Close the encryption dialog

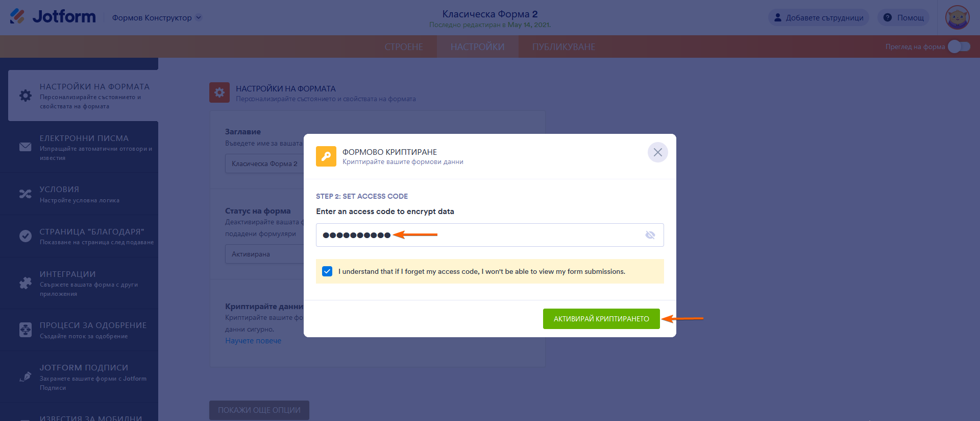657,152
